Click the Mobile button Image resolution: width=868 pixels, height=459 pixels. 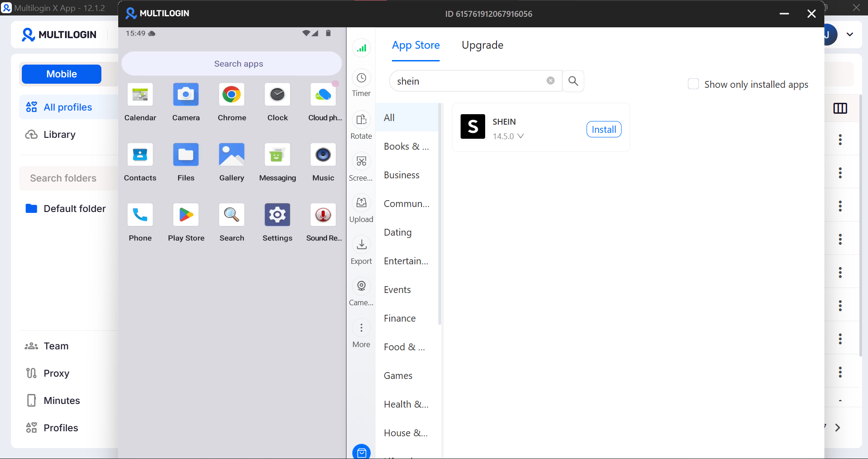click(61, 74)
